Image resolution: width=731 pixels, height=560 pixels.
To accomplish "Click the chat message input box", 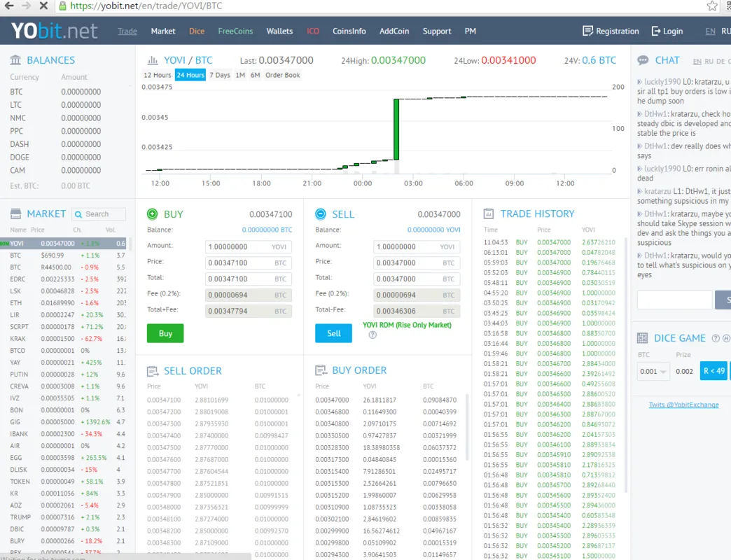I will (x=674, y=300).
